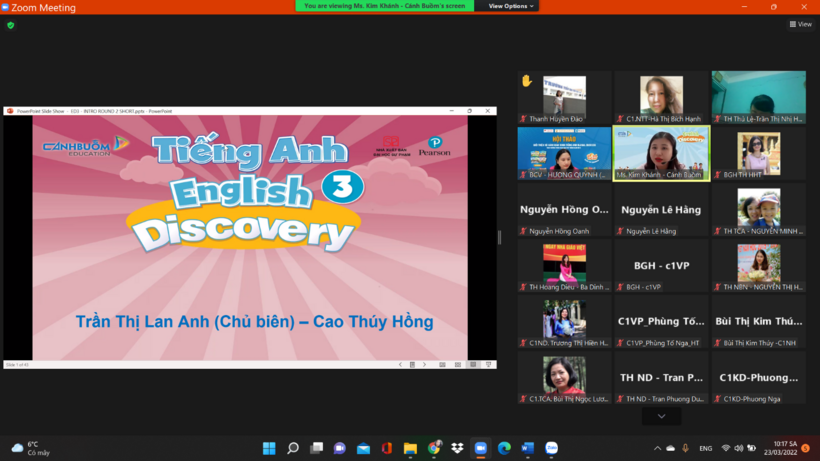Expand hidden system tray icons

pyautogui.click(x=657, y=448)
